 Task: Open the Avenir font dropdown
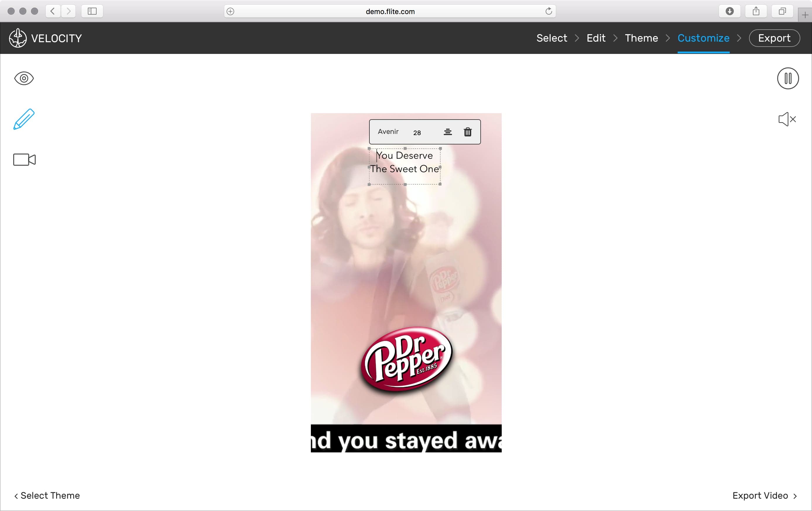tap(388, 132)
